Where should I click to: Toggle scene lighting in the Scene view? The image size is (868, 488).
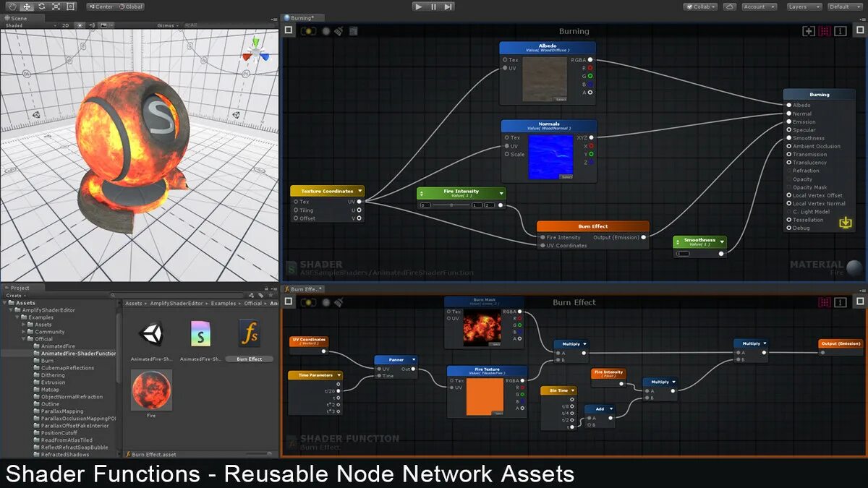click(80, 24)
